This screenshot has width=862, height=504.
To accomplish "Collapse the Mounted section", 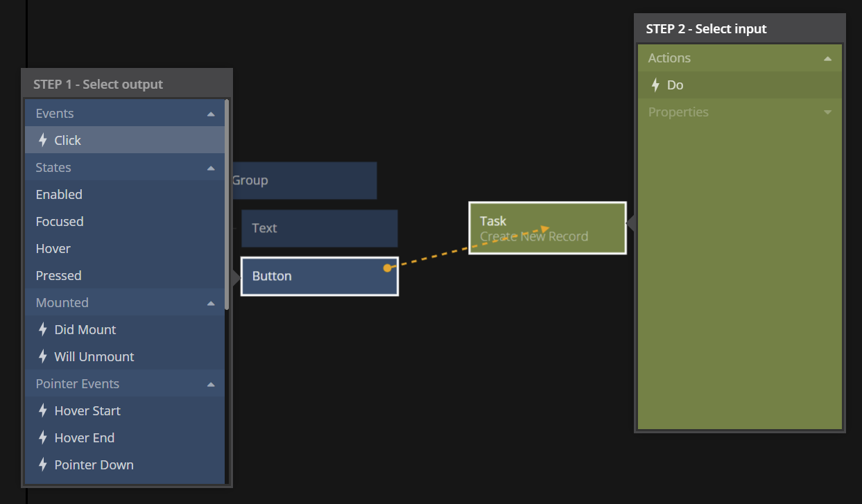I will [x=211, y=303].
